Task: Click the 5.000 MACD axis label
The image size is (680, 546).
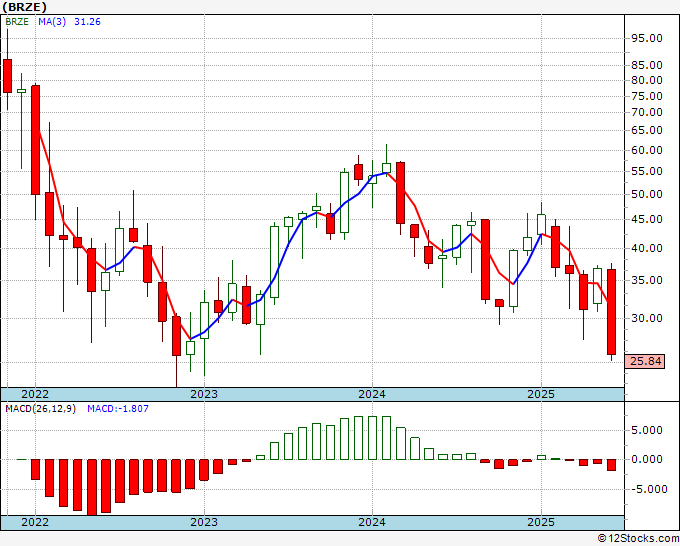Action: pos(647,430)
